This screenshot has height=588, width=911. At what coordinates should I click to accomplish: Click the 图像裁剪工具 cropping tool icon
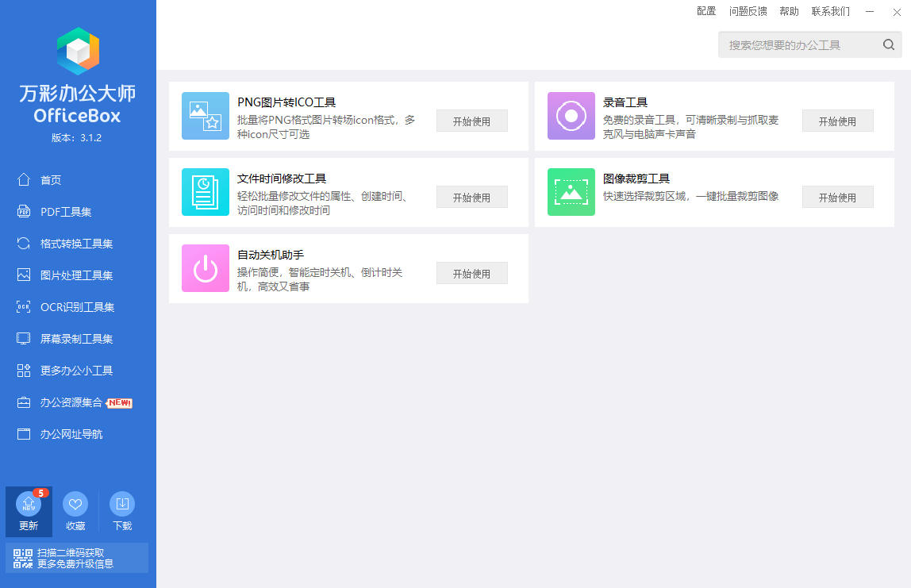[x=571, y=191]
